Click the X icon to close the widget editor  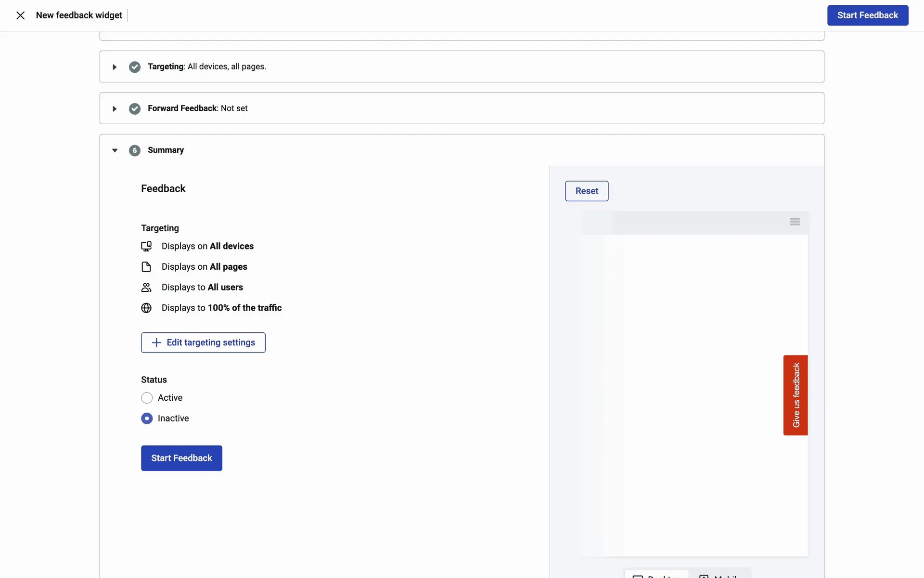(x=20, y=15)
